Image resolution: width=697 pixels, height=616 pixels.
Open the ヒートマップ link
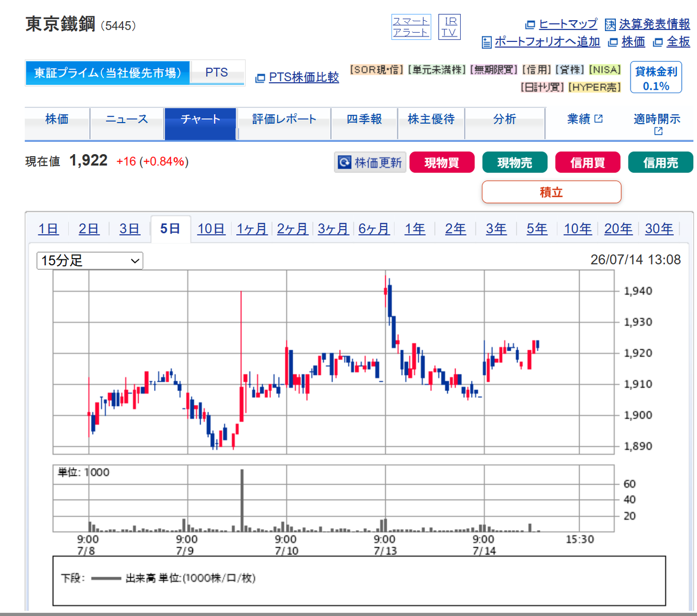click(568, 25)
